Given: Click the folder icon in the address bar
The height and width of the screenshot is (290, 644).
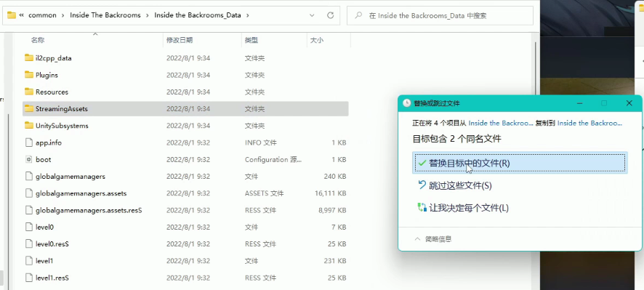Looking at the screenshot, I should pyautogui.click(x=12, y=15).
